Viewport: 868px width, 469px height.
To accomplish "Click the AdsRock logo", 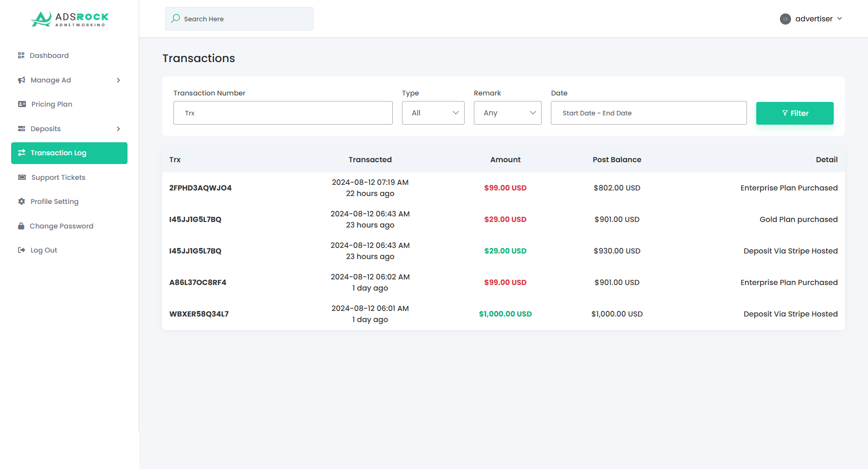I will coord(70,19).
